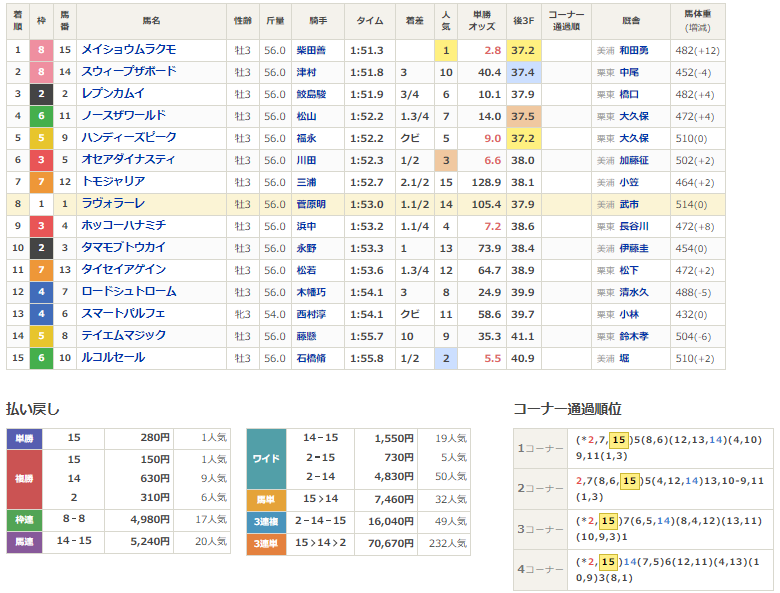Select win odds value 128.9
780x593 pixels.
click(486, 182)
